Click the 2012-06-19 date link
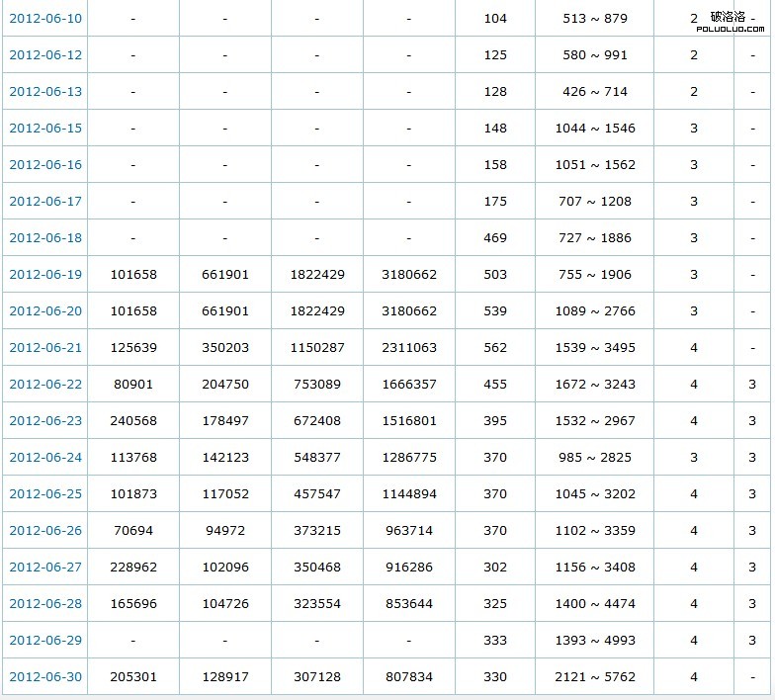Image resolution: width=775 pixels, height=700 pixels. [45, 275]
